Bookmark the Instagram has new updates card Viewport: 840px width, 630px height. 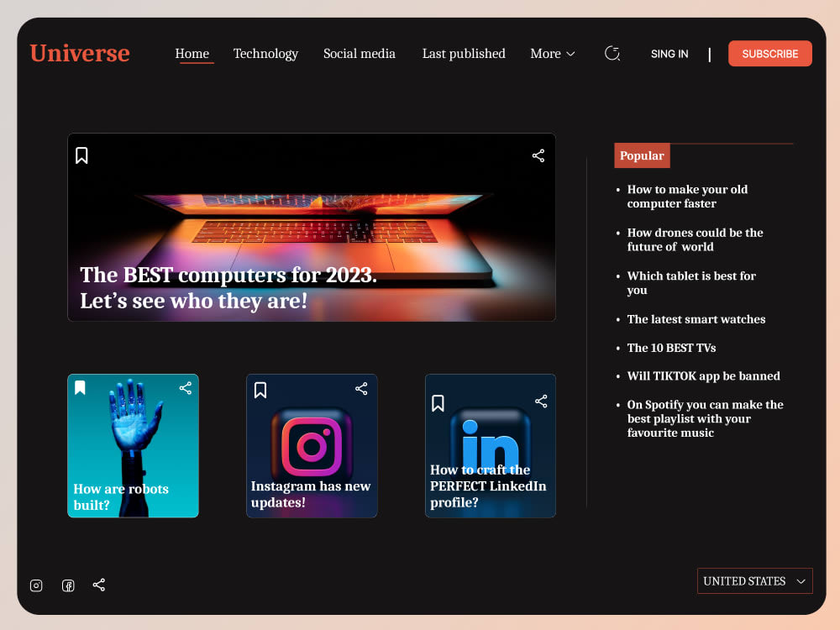(x=260, y=390)
